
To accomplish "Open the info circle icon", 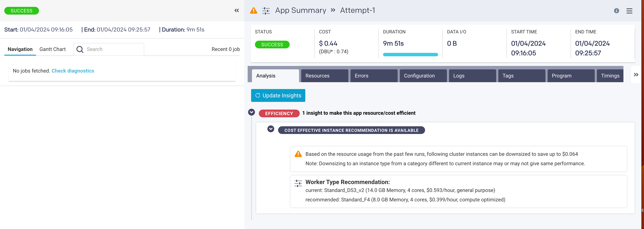I will [x=616, y=11].
